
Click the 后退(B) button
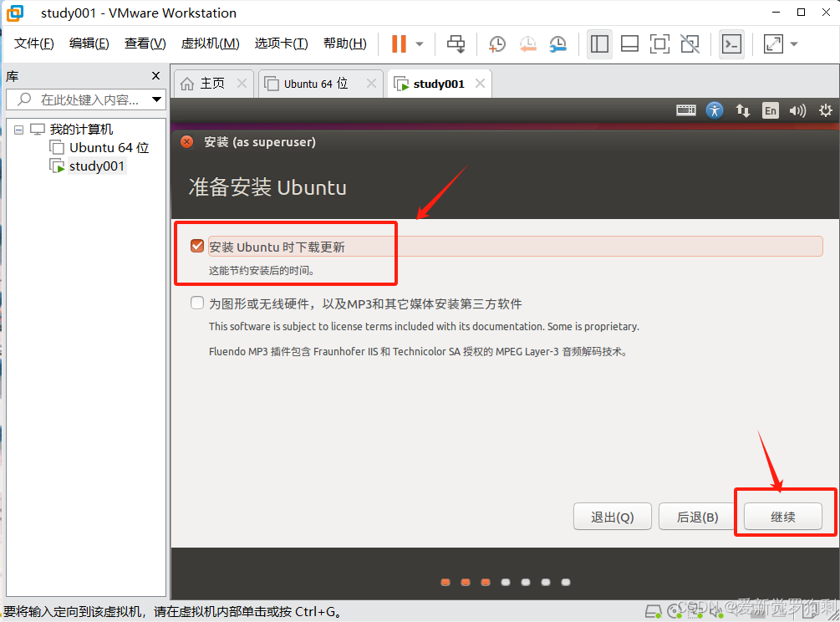tap(698, 517)
